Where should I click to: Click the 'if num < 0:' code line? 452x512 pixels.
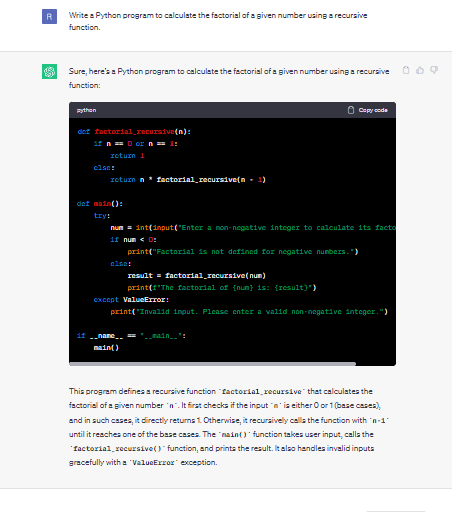coord(133,240)
